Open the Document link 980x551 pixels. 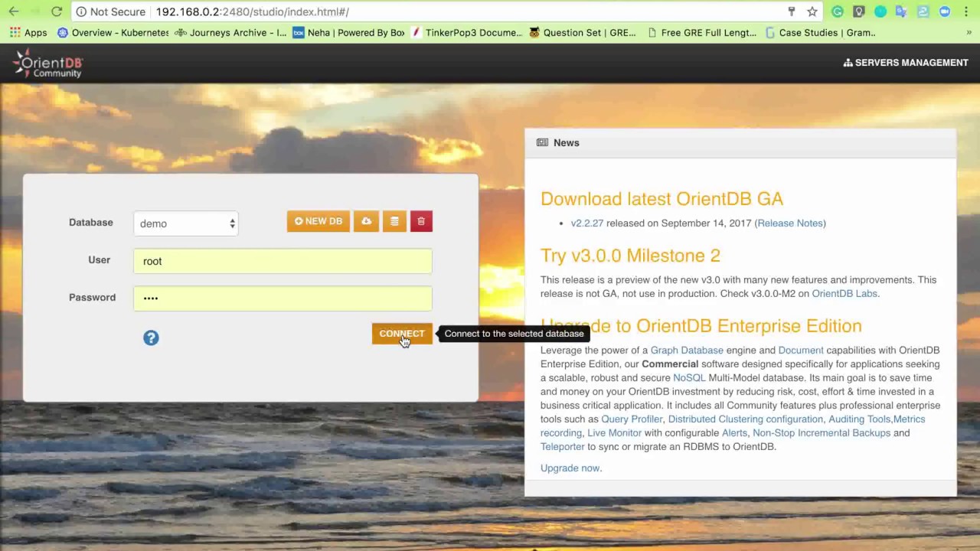click(x=801, y=350)
